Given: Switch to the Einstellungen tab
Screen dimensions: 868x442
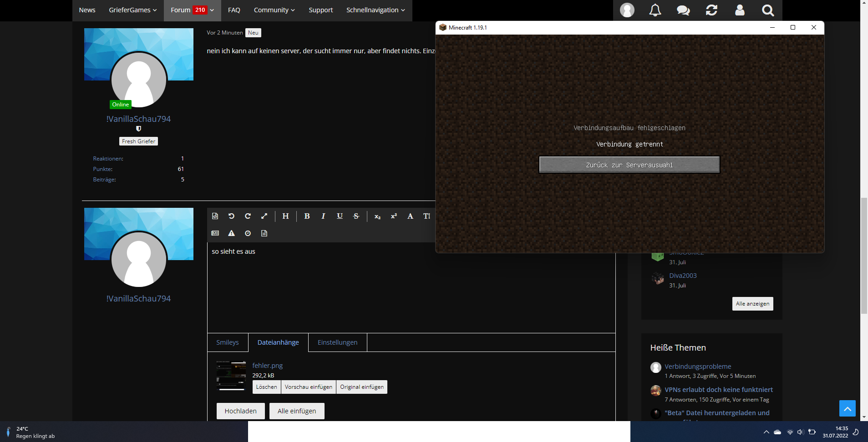Looking at the screenshot, I should 337,342.
